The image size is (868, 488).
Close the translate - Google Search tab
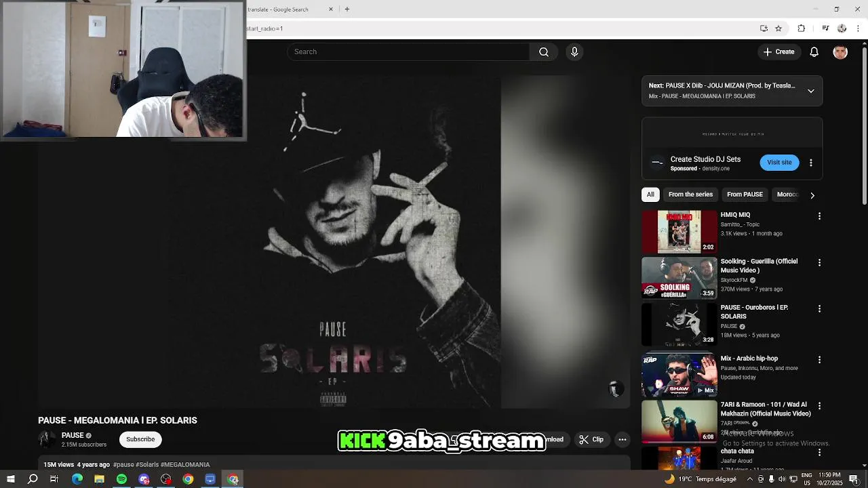(x=331, y=9)
